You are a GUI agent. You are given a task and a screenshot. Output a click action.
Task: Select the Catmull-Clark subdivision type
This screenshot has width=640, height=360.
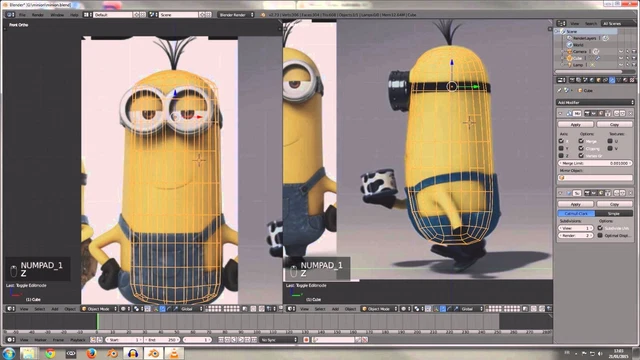coord(576,213)
